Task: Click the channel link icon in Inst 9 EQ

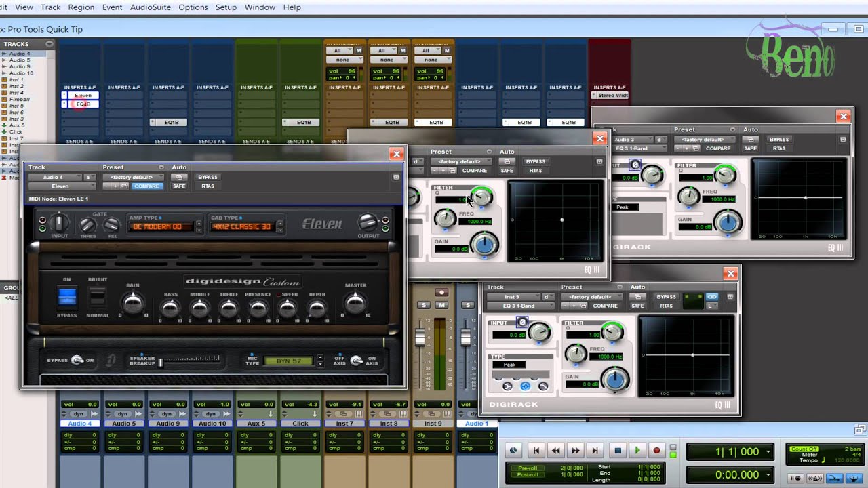Action: click(711, 297)
